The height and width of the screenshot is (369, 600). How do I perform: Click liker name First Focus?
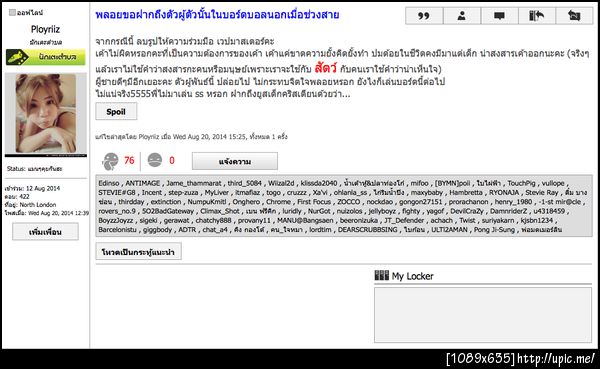coord(314,201)
